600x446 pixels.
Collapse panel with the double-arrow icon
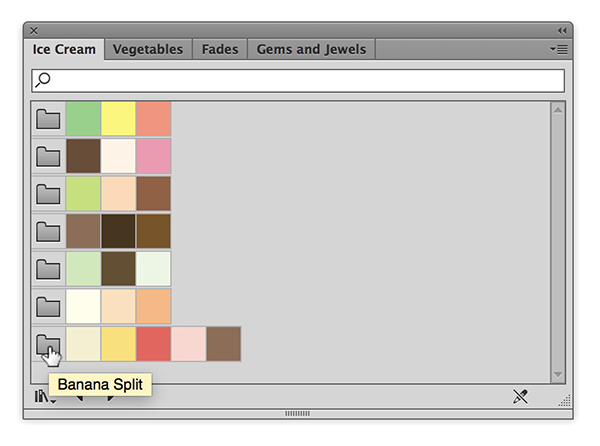tap(562, 31)
